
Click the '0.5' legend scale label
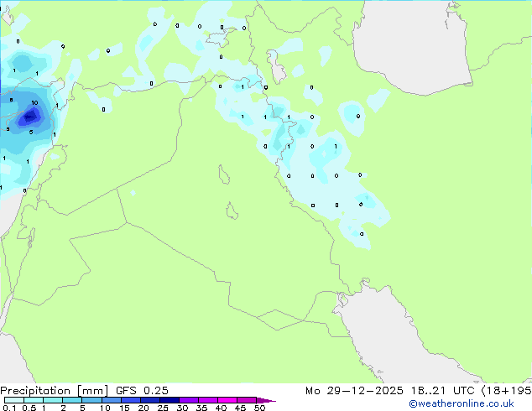point(29,408)
